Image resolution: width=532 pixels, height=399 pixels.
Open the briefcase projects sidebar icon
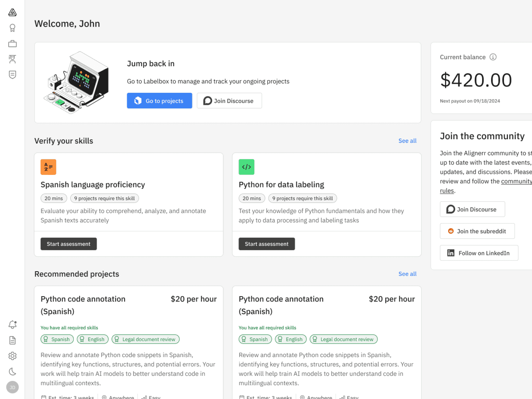pyautogui.click(x=12, y=44)
